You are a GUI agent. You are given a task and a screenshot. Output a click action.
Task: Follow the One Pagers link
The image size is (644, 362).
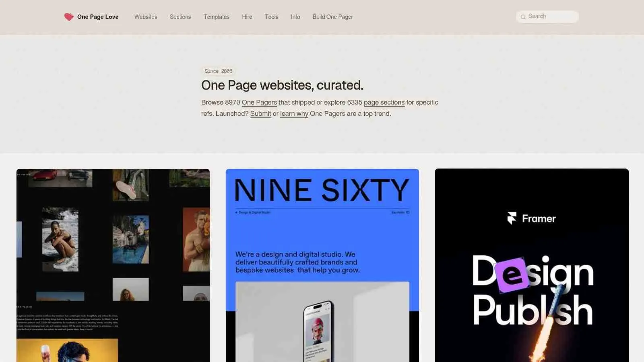tap(259, 102)
